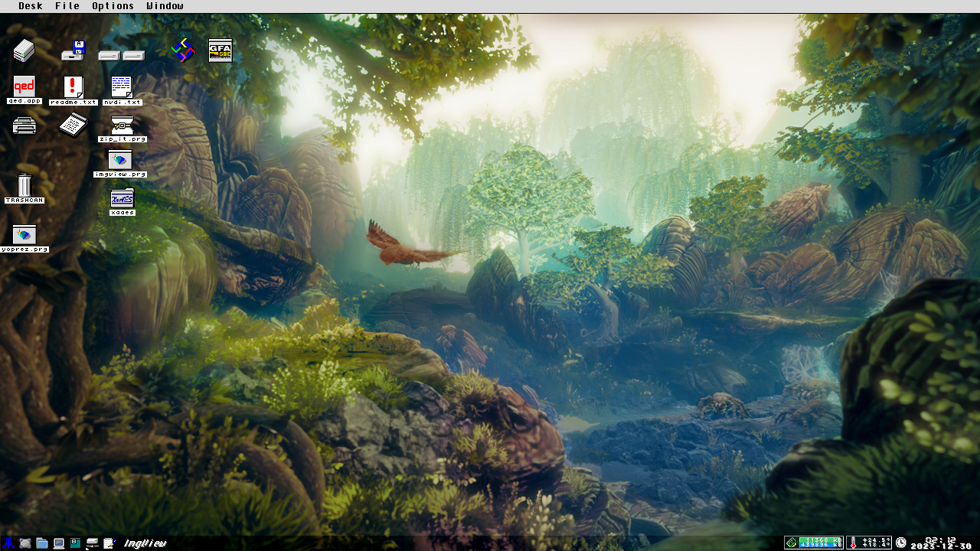
Task: Select the GFA GBE application icon
Action: (x=220, y=51)
